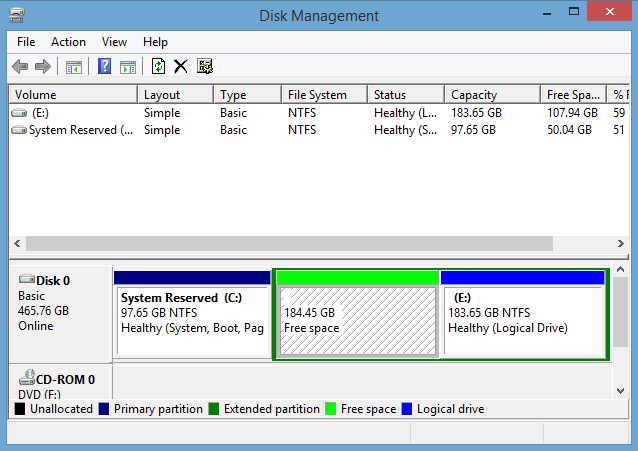Click the Back arrow toolbar icon
The width and height of the screenshot is (638, 451).
(x=20, y=66)
